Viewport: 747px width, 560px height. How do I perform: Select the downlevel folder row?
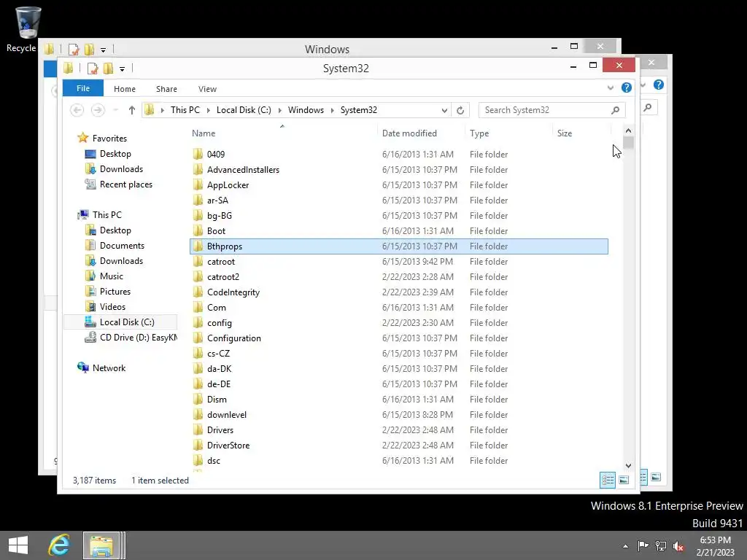[x=399, y=415]
